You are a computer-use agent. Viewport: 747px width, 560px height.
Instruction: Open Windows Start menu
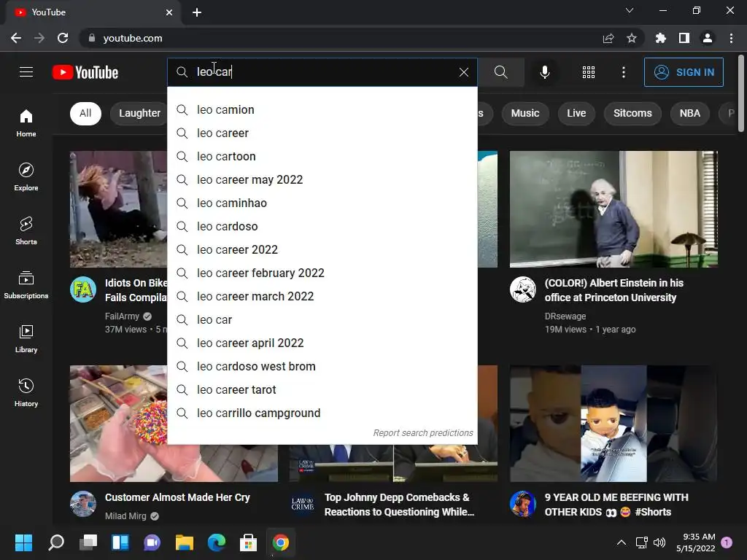click(23, 542)
